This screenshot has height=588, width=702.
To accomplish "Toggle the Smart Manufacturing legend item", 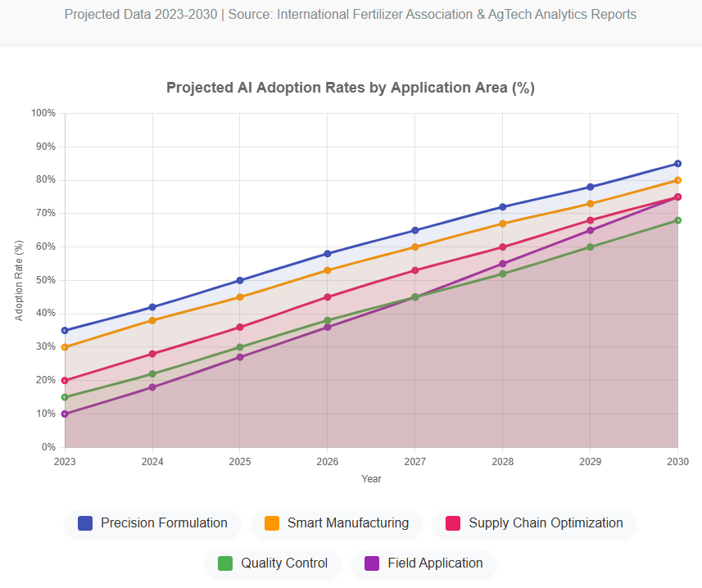I will (337, 523).
